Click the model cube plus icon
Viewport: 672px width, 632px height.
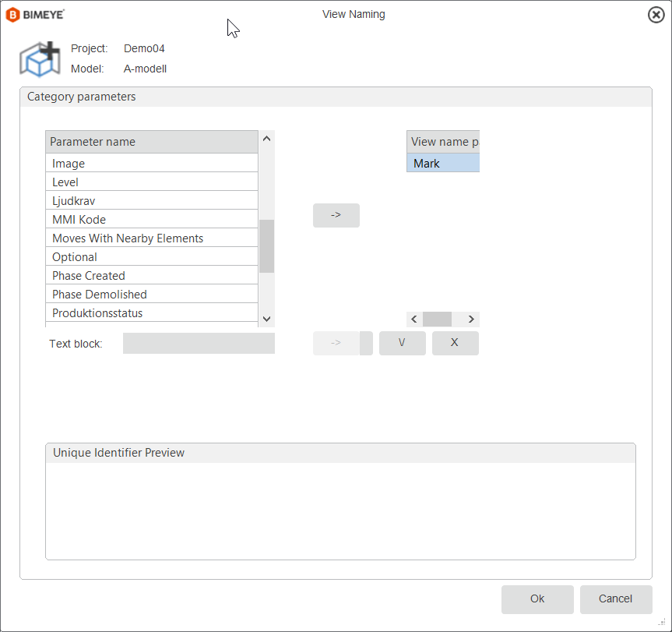pos(40,59)
